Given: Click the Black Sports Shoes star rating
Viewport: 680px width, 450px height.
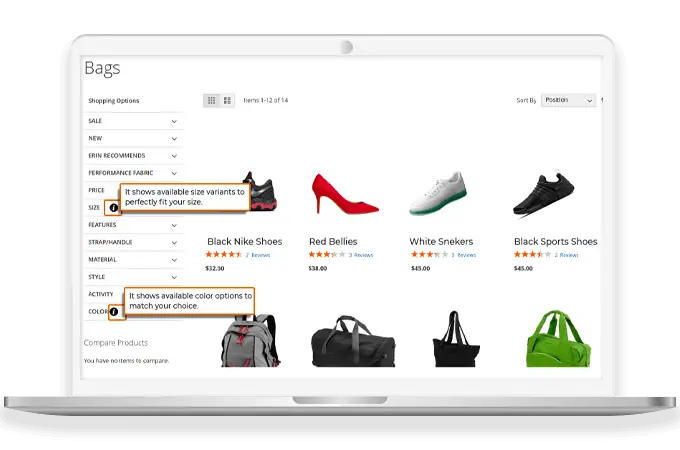Looking at the screenshot, I should click(x=533, y=254).
